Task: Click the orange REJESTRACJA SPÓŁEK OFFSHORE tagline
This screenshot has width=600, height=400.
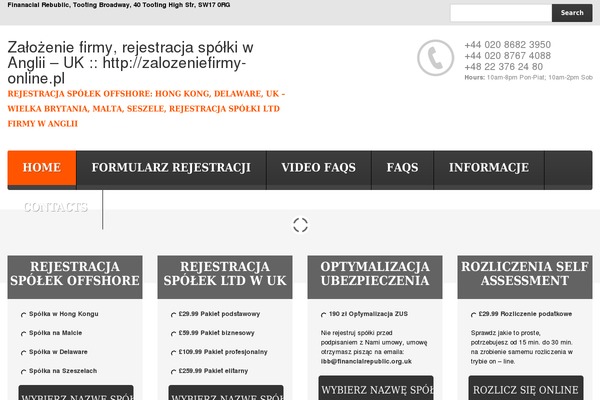Action: [146, 109]
